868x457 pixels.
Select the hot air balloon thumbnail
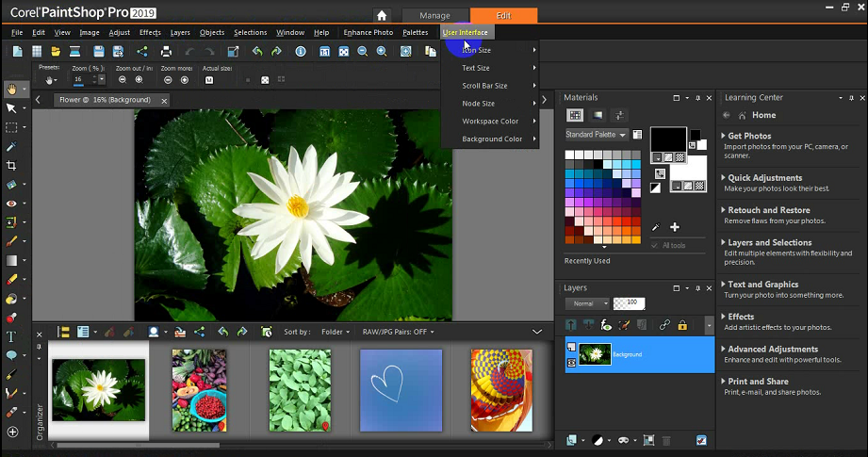coord(501,391)
